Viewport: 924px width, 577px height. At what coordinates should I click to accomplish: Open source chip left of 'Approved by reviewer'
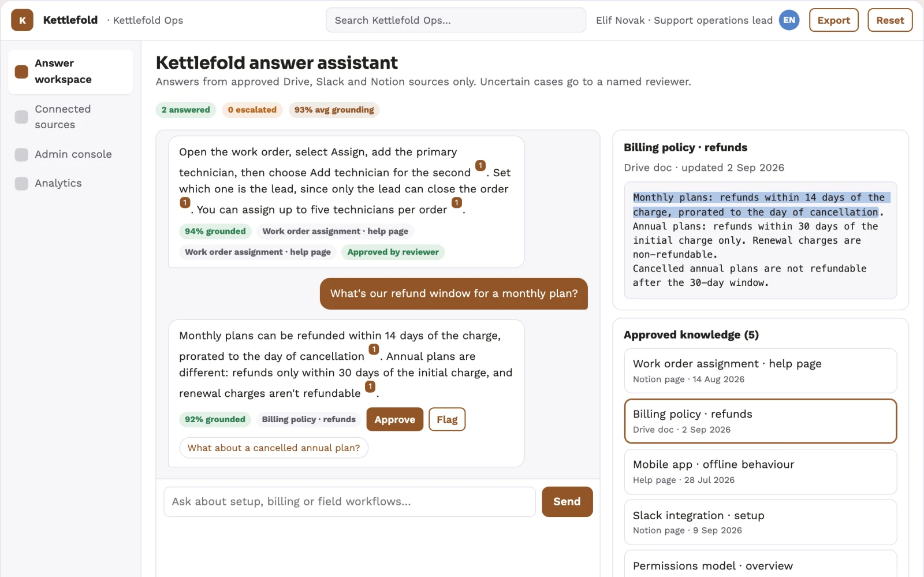pos(258,252)
